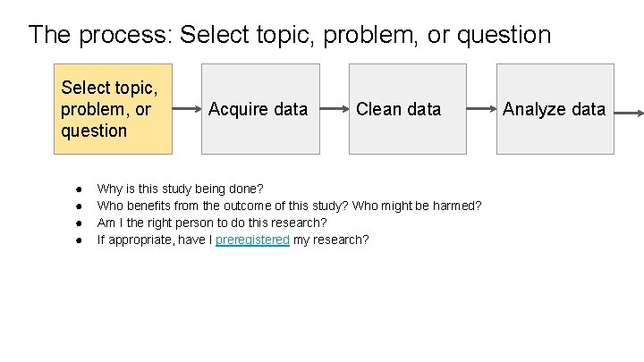Click the arrow right of Analyze data box
This screenshot has height=362, width=644.
628,113
